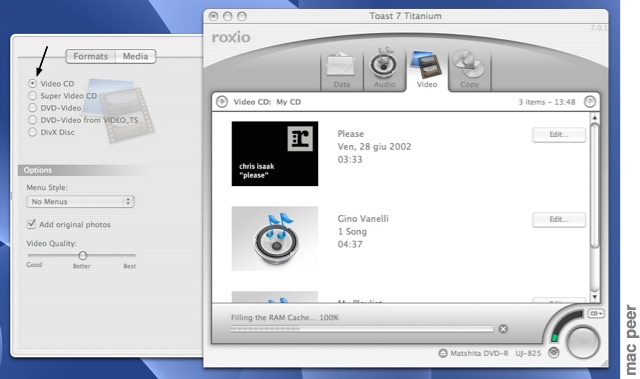
Task: Click the large round burn button
Action: tap(584, 342)
